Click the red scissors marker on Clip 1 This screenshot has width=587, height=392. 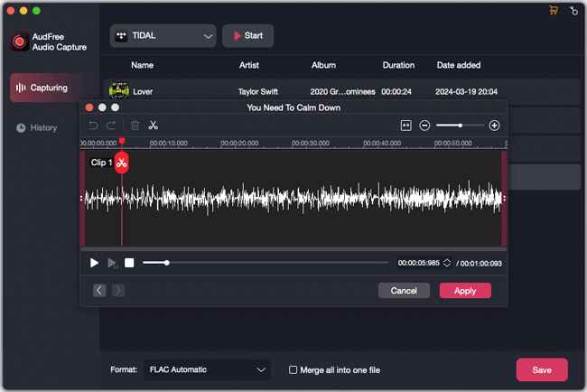point(122,163)
